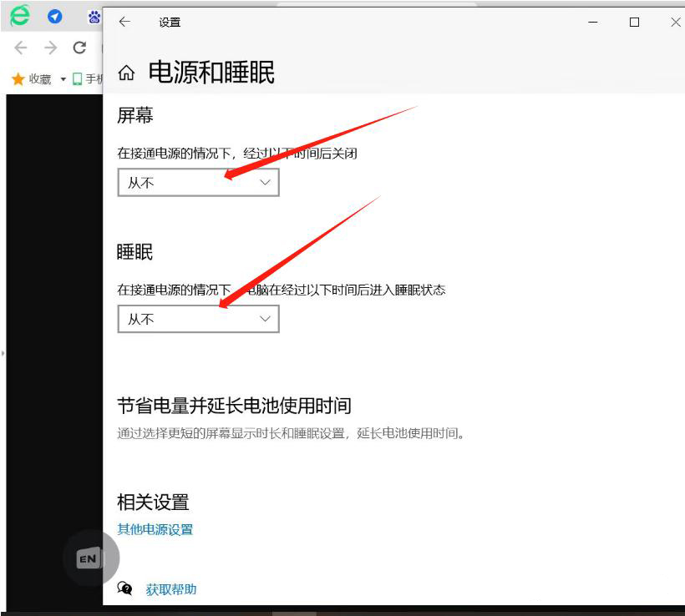The height and width of the screenshot is (616, 685).
Task: Minimize the Settings window
Action: pyautogui.click(x=593, y=22)
